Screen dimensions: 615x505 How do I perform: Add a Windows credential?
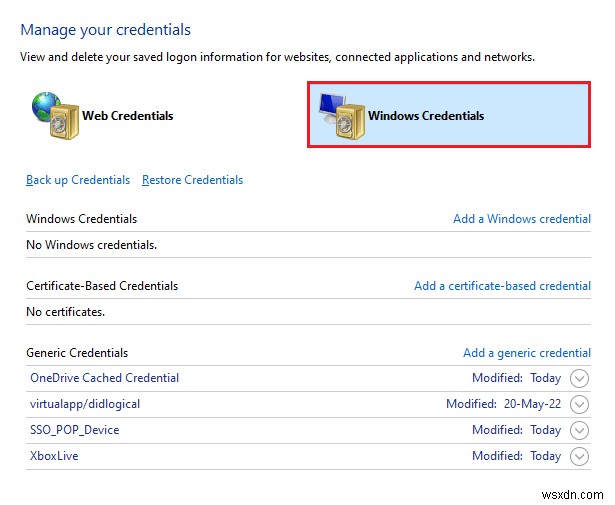tap(521, 219)
